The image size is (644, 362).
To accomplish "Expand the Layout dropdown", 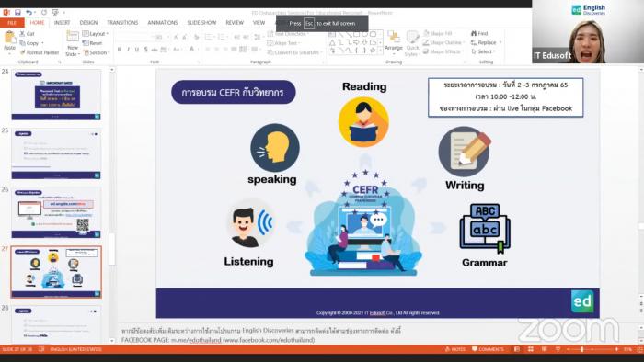I will pos(96,34).
